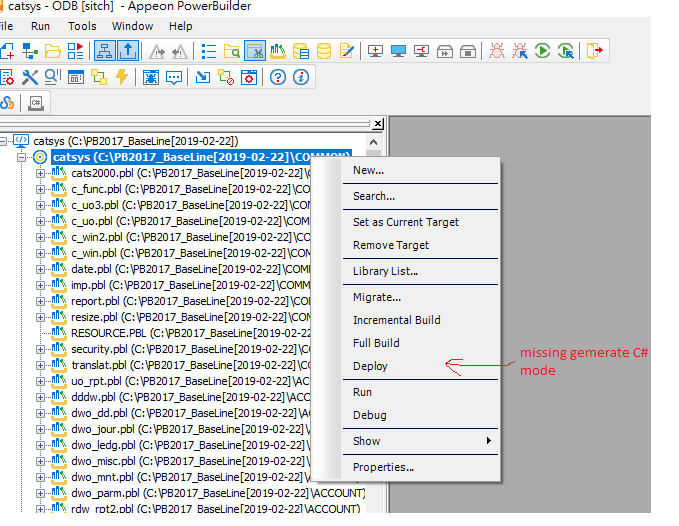Click the Library painter toolbar icon

pyautogui.click(x=277, y=50)
